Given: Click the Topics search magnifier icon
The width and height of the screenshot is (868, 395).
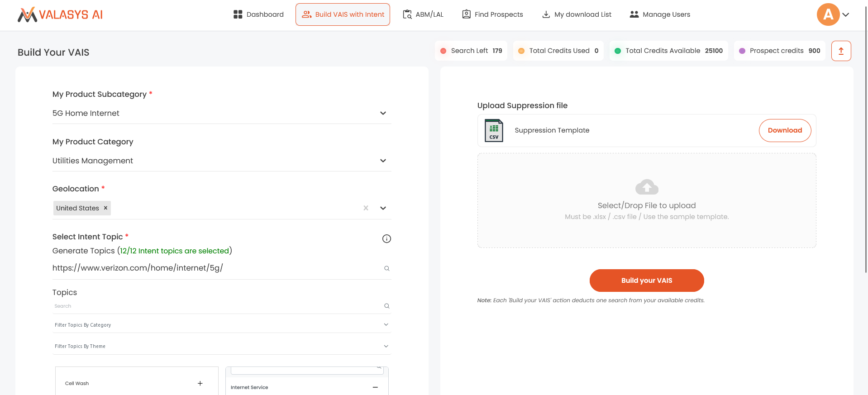Looking at the screenshot, I should pyautogui.click(x=387, y=306).
